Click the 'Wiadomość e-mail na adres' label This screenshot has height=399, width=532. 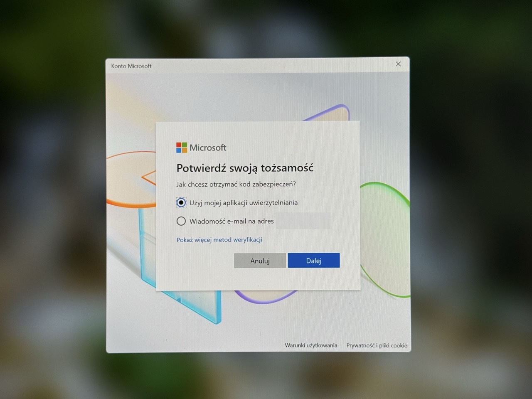tap(232, 221)
